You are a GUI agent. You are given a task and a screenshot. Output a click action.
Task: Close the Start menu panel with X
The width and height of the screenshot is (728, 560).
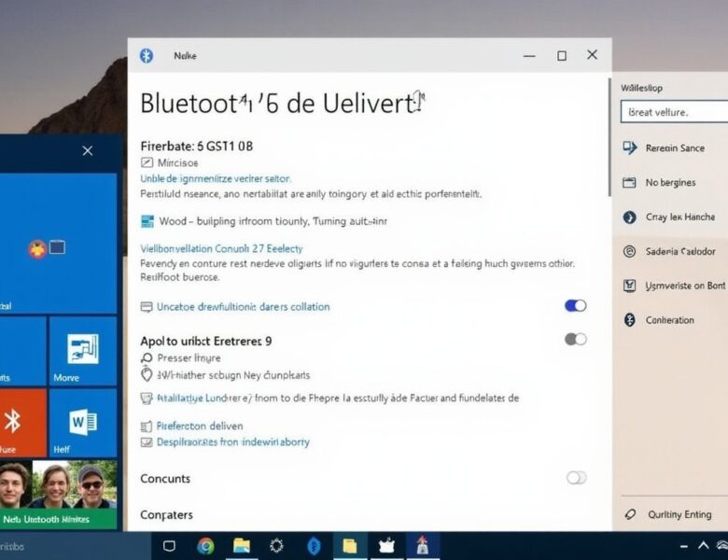click(x=88, y=151)
